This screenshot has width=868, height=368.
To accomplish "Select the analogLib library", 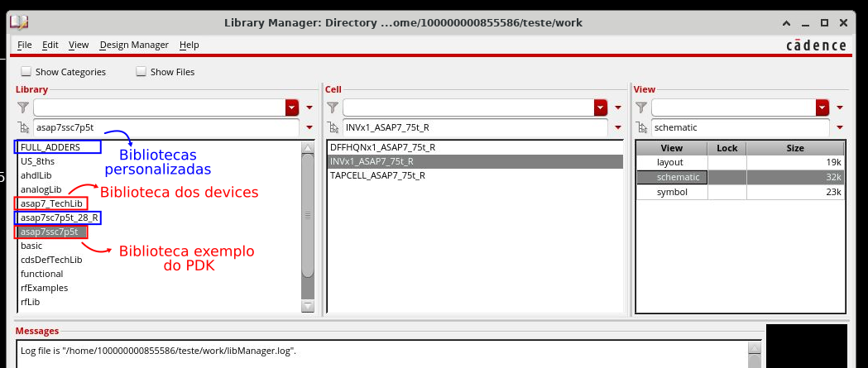I will pyautogui.click(x=41, y=189).
